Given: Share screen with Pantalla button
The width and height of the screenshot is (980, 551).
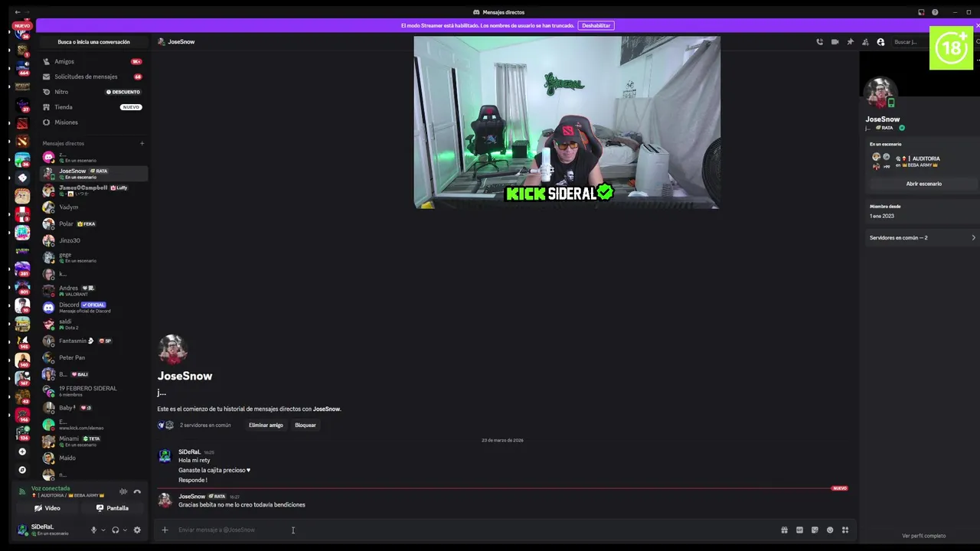Looking at the screenshot, I should pyautogui.click(x=113, y=508).
